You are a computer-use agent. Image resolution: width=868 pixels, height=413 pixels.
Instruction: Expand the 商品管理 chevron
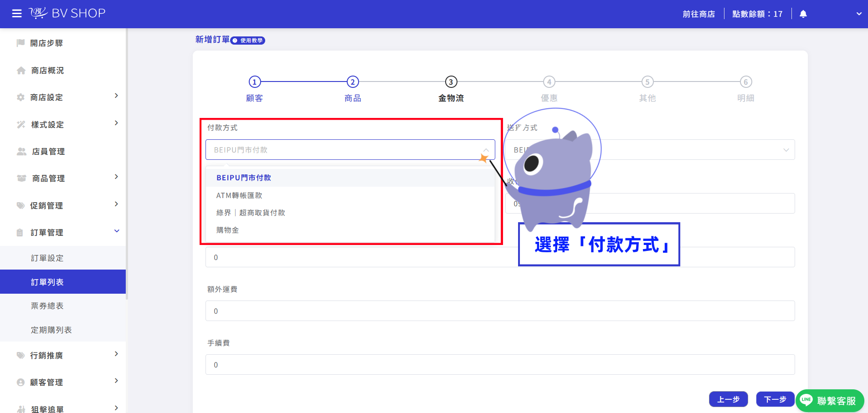coord(116,177)
